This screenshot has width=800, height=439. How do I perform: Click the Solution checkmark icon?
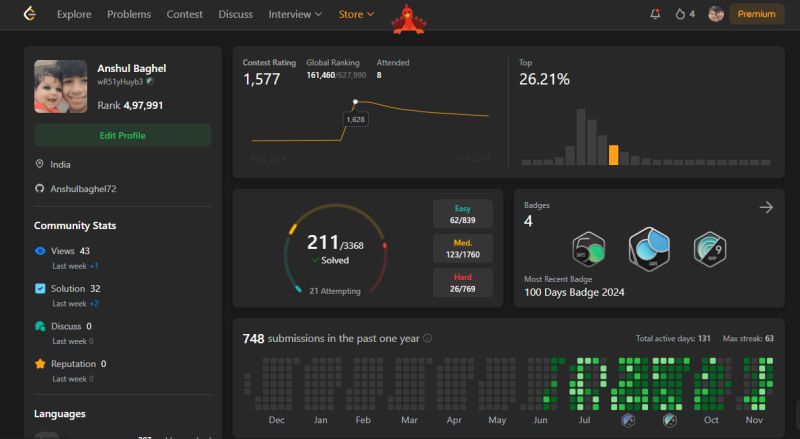point(40,288)
